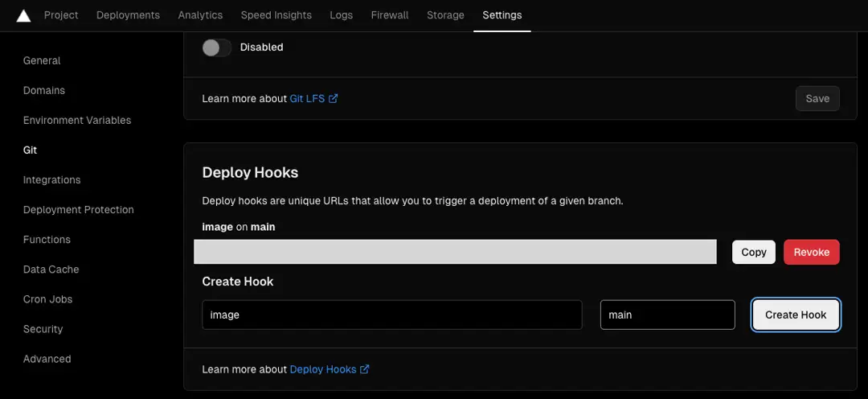The image size is (868, 399).
Task: Select Domains in the settings sidebar
Action: 44,90
